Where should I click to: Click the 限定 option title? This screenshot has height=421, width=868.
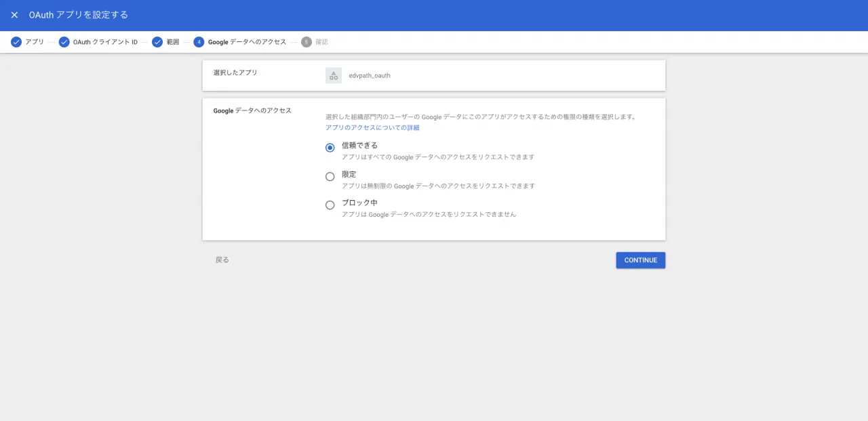click(x=349, y=174)
